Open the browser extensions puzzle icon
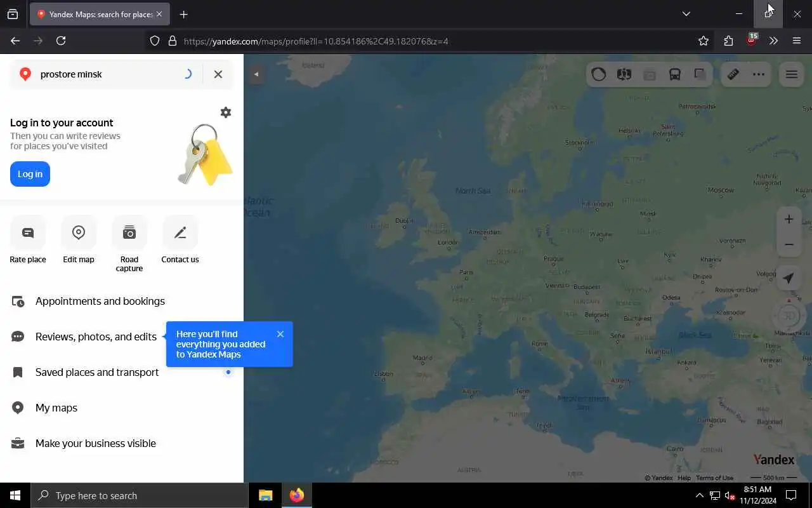This screenshot has height=508, width=812. [728, 41]
